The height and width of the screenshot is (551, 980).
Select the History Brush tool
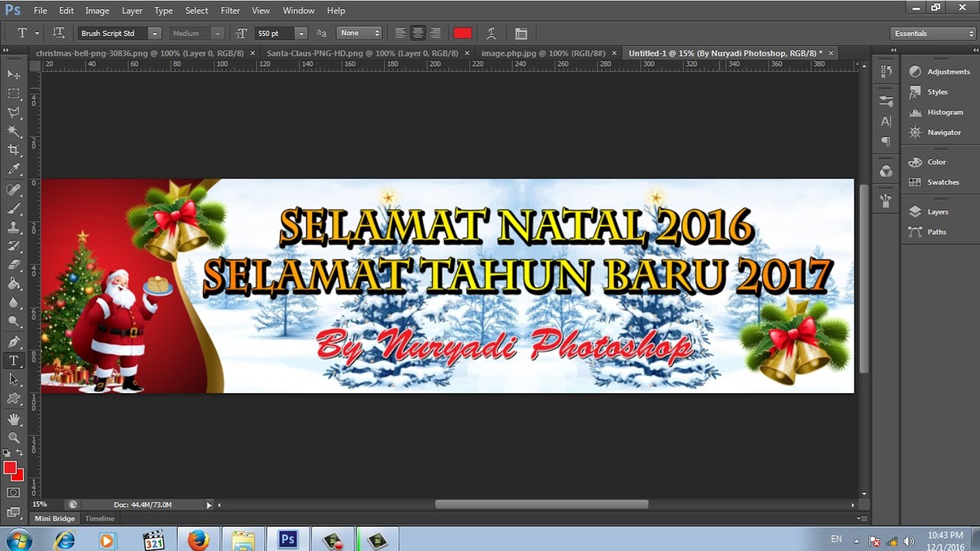click(x=14, y=246)
